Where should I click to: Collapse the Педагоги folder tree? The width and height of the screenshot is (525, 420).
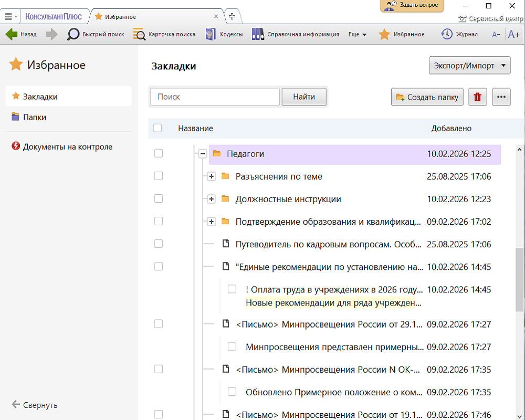tap(203, 154)
